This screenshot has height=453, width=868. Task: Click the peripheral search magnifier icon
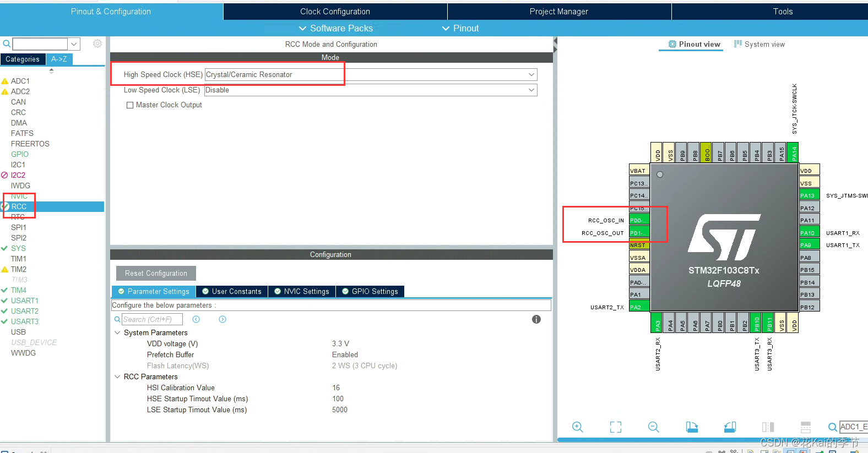pyautogui.click(x=6, y=43)
